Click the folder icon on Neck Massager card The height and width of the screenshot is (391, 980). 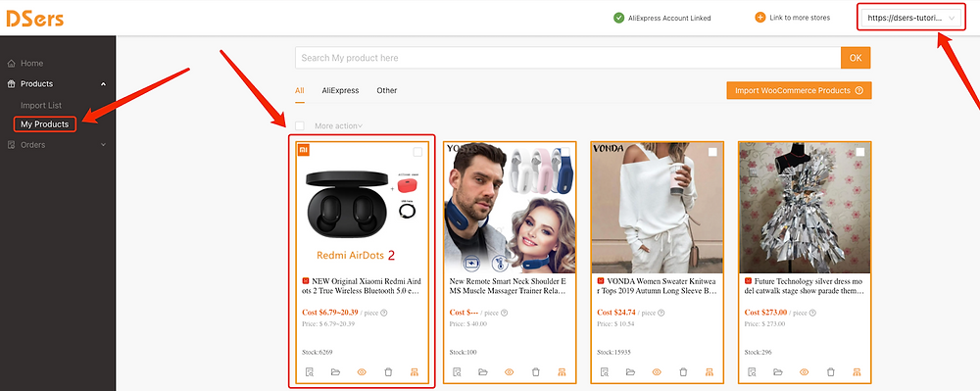(x=483, y=371)
